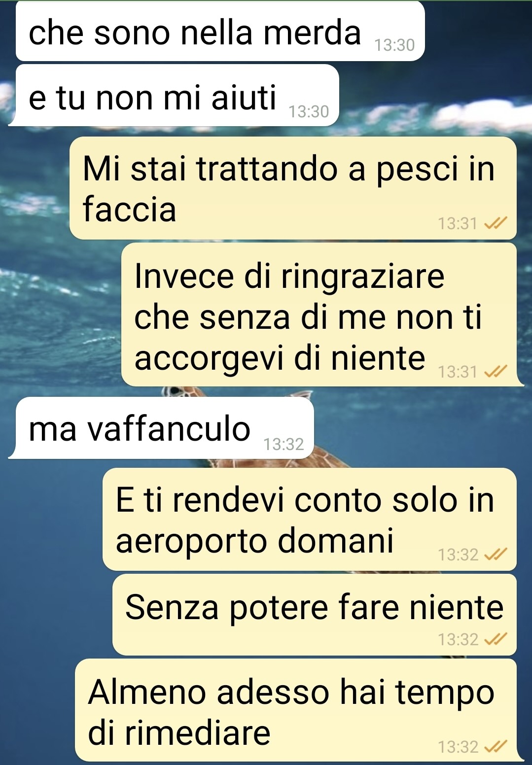
Task: Select the 'e tu non mi aiuti' message
Action: tap(177, 95)
